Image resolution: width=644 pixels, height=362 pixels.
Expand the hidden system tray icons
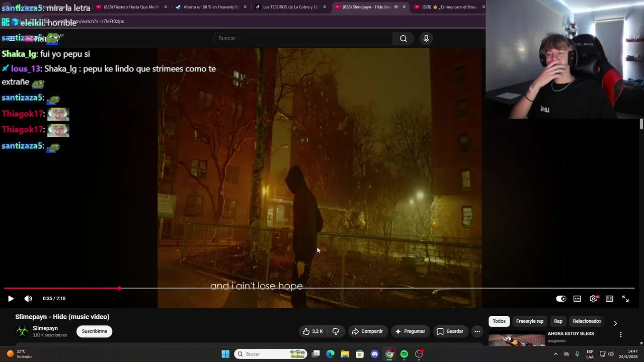pos(555,354)
